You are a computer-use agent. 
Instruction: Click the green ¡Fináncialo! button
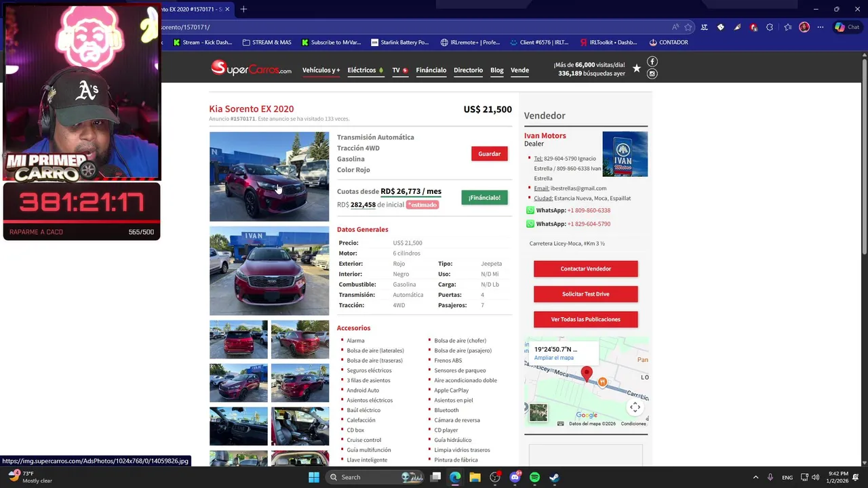point(484,197)
